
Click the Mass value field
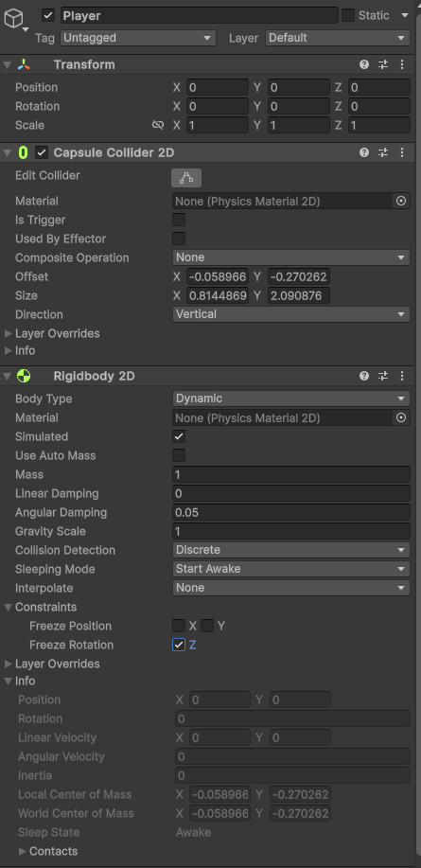[x=291, y=474]
